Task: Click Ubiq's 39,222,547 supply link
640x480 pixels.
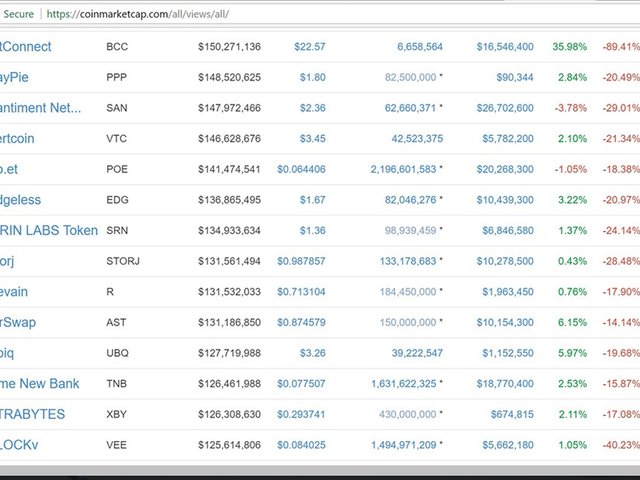Action: 406,354
